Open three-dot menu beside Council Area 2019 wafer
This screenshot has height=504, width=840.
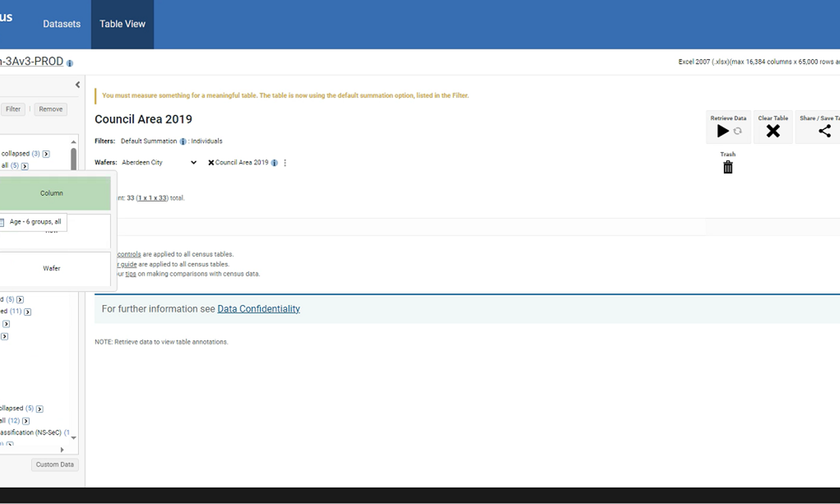tap(285, 163)
